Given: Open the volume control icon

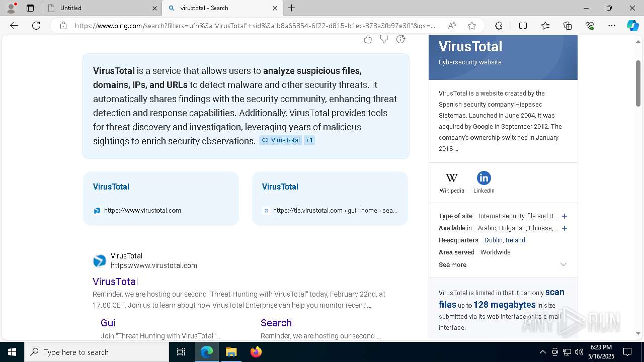Looking at the screenshot, I should pos(579,352).
